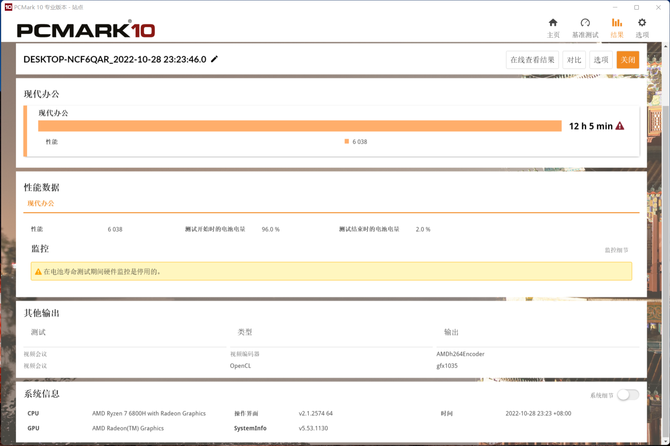
Task: Click the Compare (对比) button
Action: (574, 60)
